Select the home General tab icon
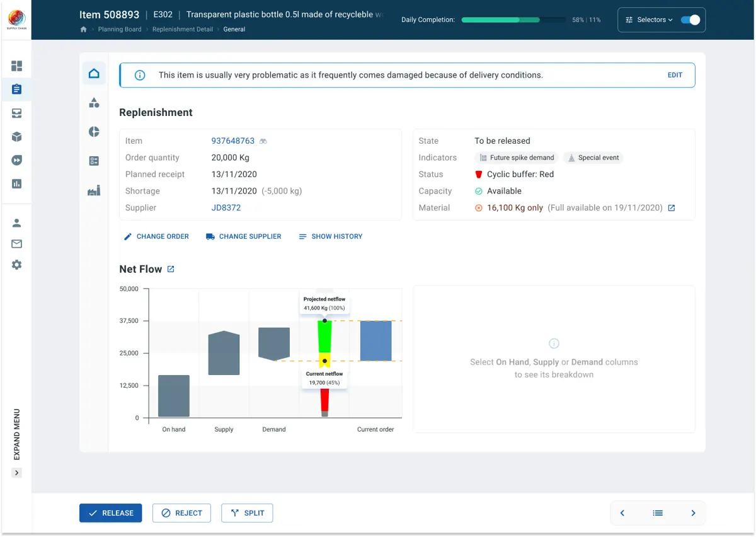The image size is (756, 537). tap(94, 74)
